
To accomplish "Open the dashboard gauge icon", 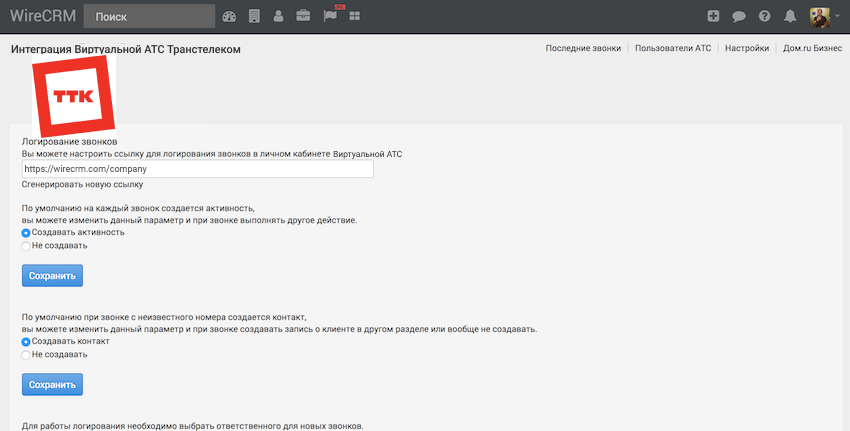I will coord(229,16).
